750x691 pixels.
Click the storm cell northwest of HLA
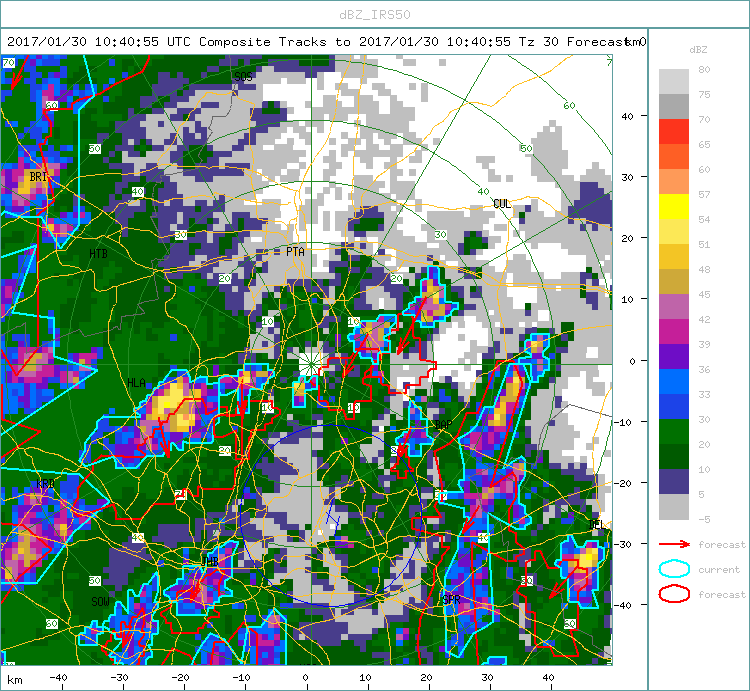[x=173, y=407]
